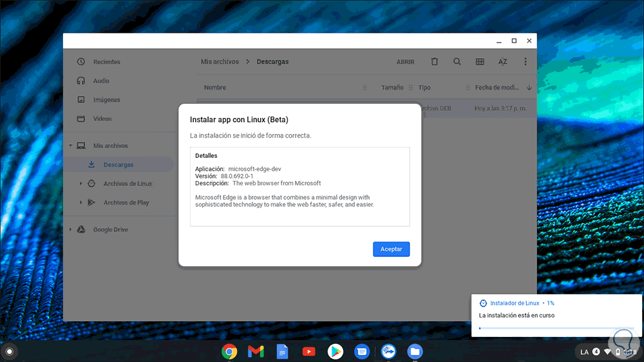Open Play Store from shelf
The width and height of the screenshot is (644, 362).
[335, 352]
